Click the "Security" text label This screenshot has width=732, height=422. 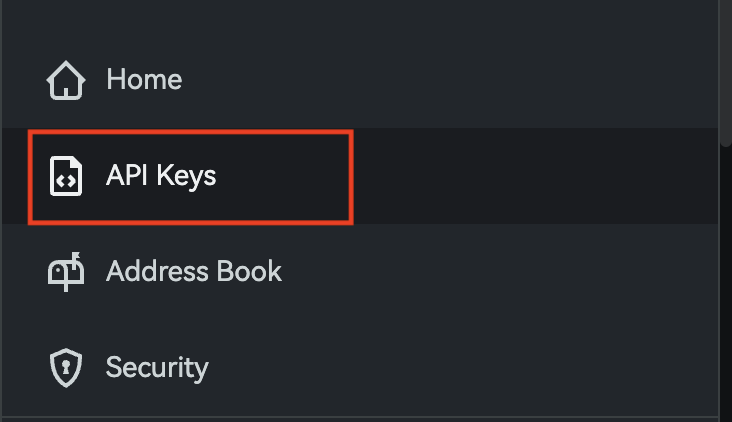(x=157, y=367)
